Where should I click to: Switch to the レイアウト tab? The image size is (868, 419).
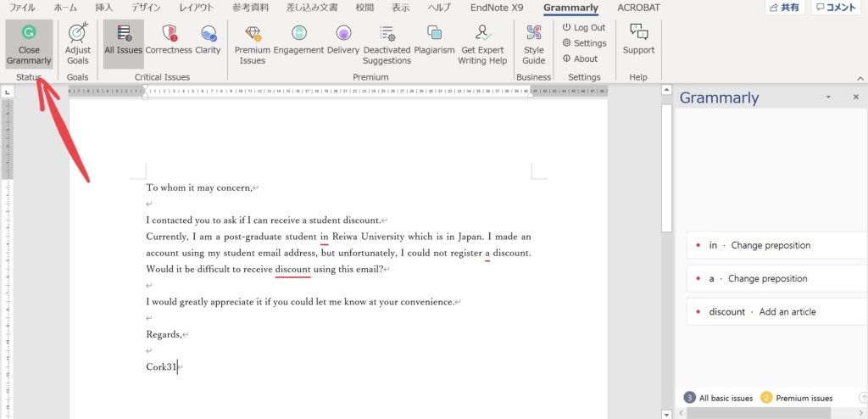pos(197,7)
